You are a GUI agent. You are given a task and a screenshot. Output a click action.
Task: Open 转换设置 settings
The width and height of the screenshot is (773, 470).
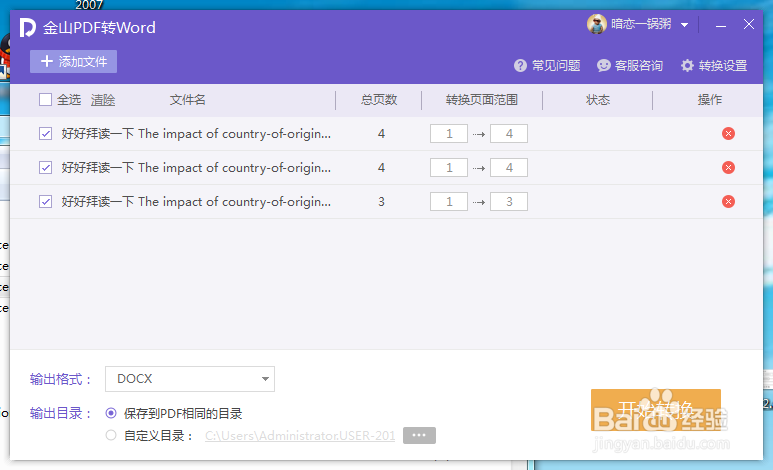714,66
